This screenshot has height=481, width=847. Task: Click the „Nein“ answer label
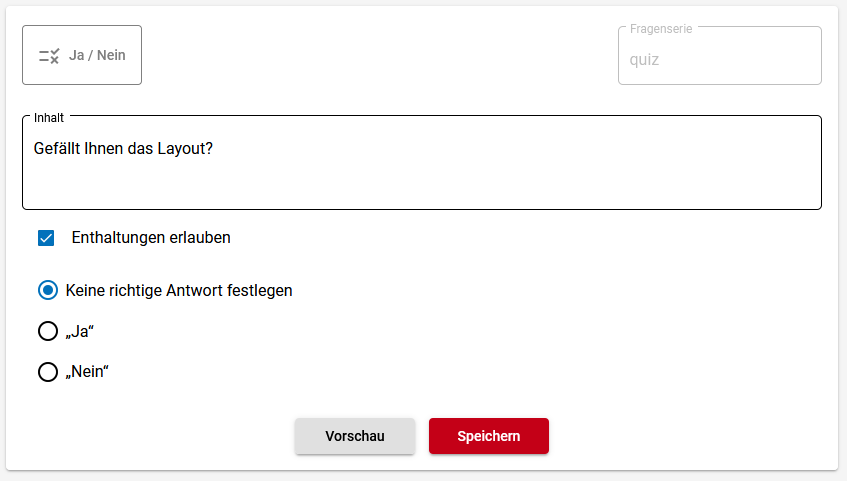(87, 372)
